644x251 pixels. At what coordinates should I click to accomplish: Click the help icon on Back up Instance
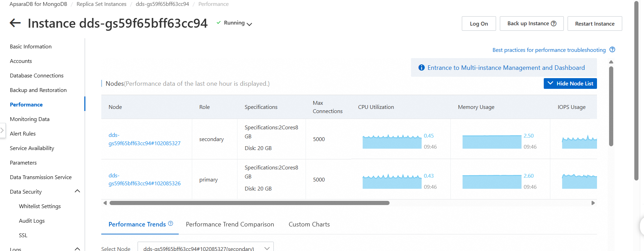tap(553, 24)
